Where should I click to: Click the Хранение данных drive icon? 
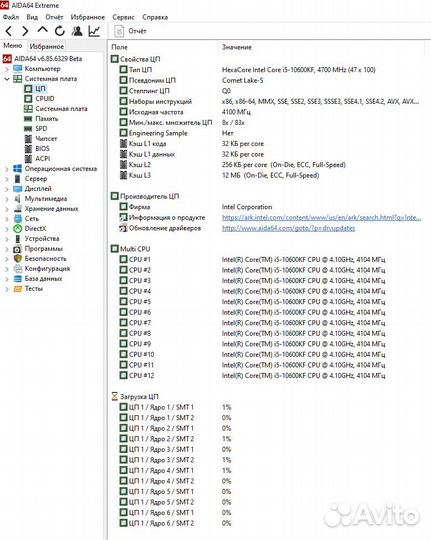(x=17, y=209)
